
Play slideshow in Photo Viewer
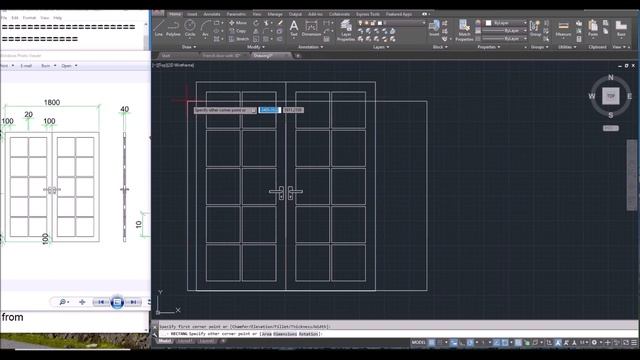[x=117, y=302]
